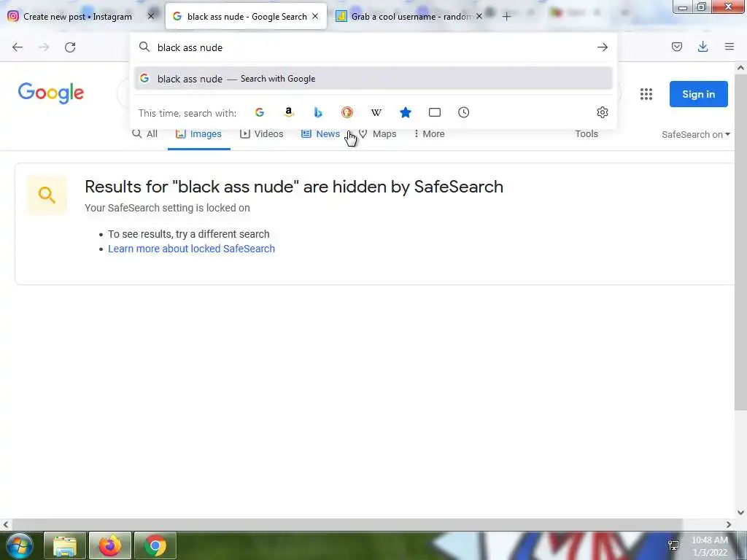Screen dimensions: 747x560
Task: Open the Windows Start menu
Action: pyautogui.click(x=20, y=545)
